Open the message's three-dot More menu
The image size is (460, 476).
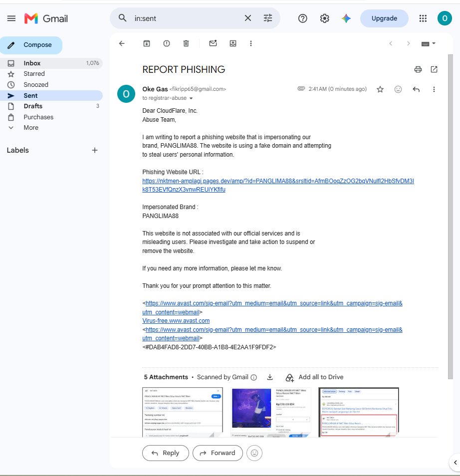[x=434, y=89]
